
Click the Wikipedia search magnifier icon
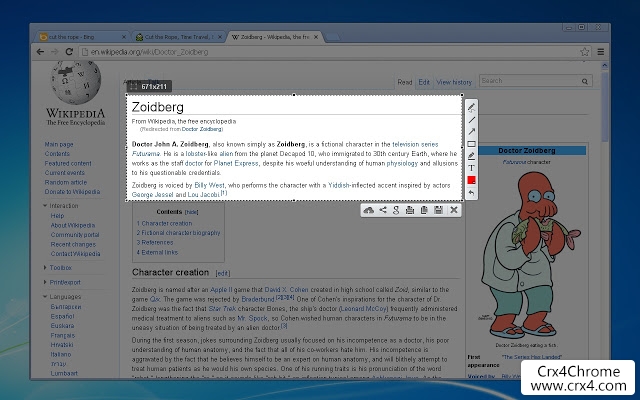(584, 81)
